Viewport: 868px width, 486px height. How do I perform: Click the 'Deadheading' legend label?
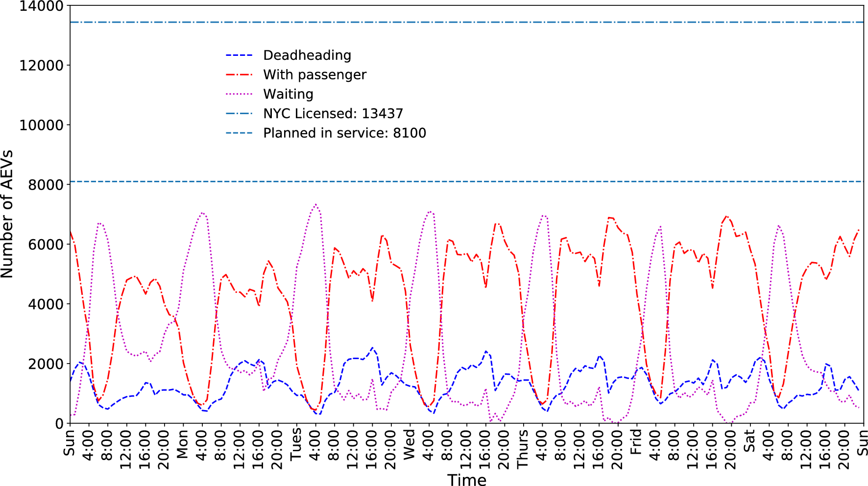307,55
